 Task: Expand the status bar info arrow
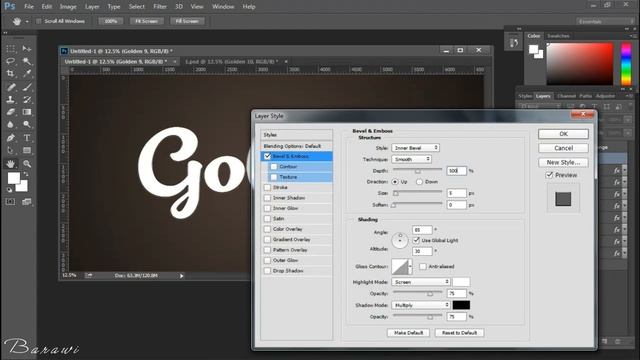182,276
